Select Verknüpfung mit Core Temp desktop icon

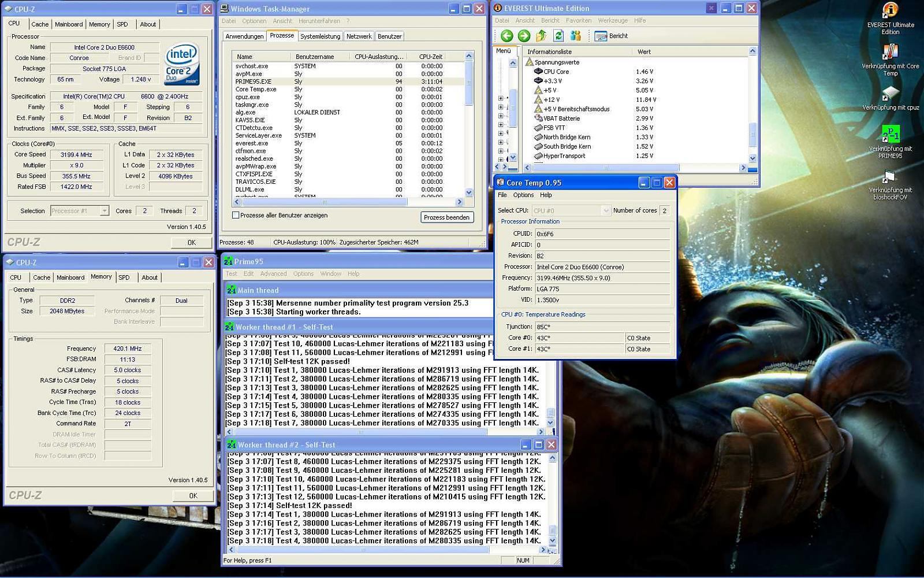[890, 60]
